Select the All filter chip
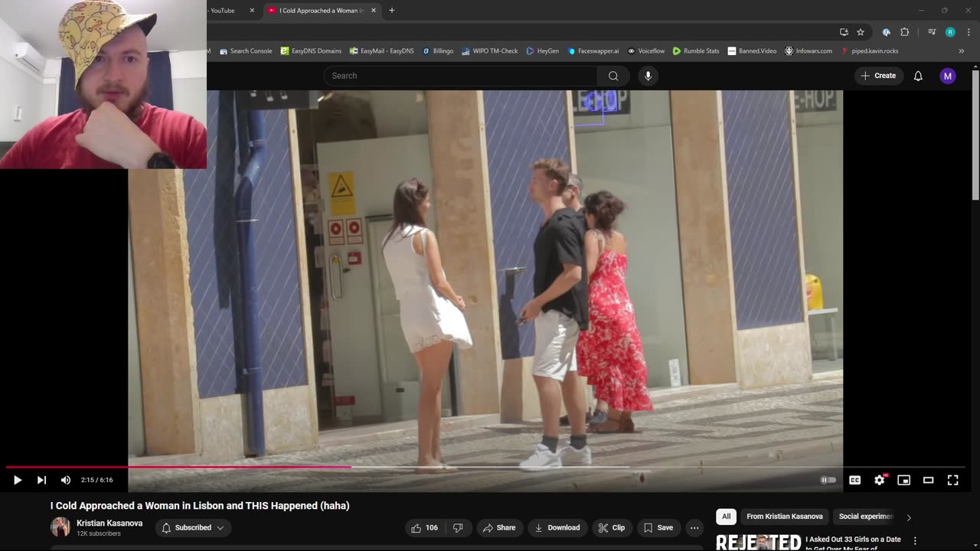The height and width of the screenshot is (551, 980). [x=726, y=517]
